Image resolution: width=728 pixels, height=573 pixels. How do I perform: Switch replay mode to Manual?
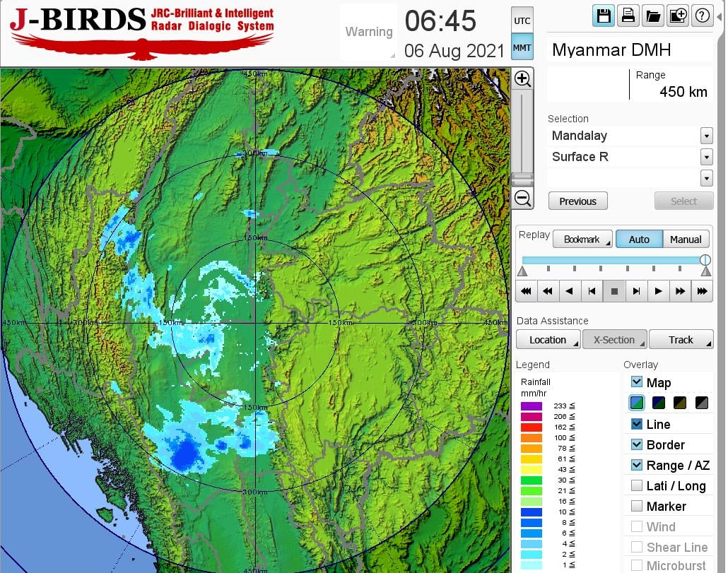tap(686, 240)
